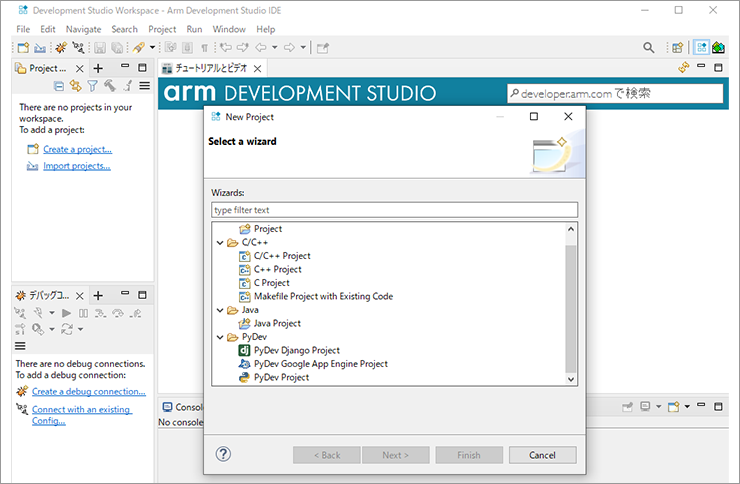Click Create a debug connection... link
Viewport: 740px width, 484px height.
pos(89,392)
